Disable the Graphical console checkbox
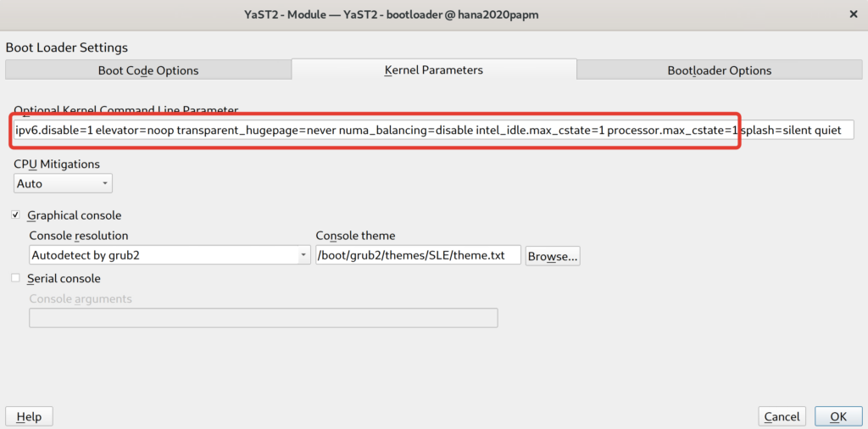Image resolution: width=868 pixels, height=429 pixels. click(16, 215)
